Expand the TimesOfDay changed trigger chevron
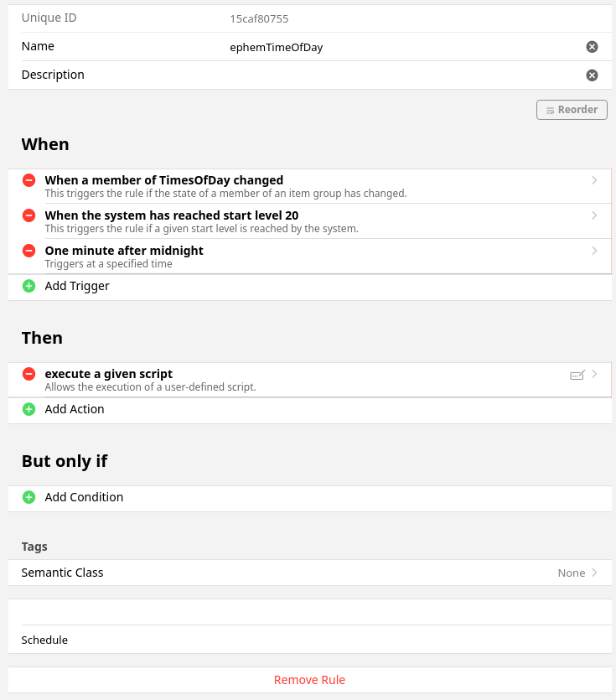The width and height of the screenshot is (616, 700). [594, 180]
